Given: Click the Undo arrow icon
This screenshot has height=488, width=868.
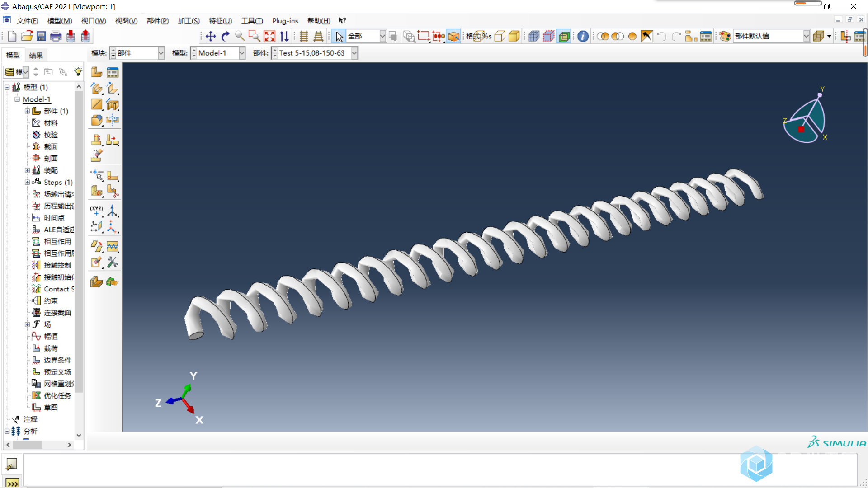Looking at the screenshot, I should tap(661, 36).
